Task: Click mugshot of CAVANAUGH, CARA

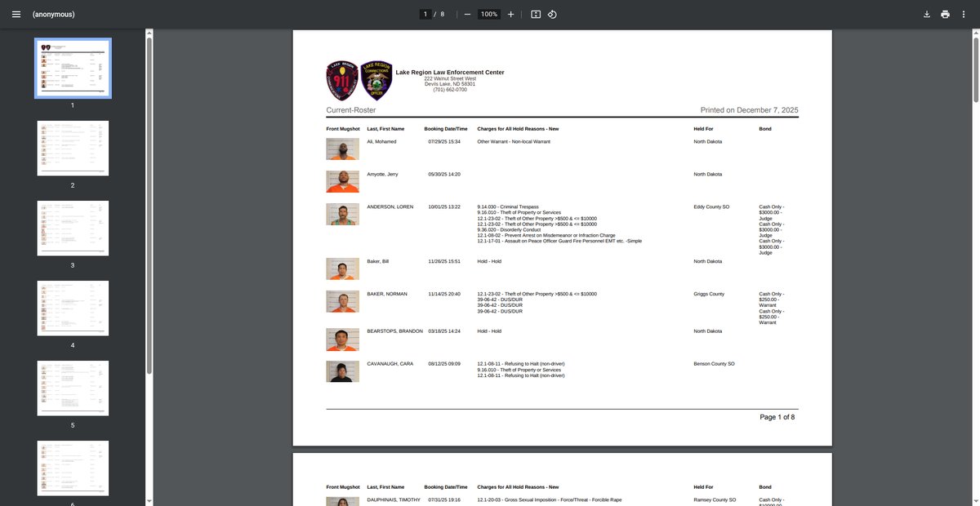Action: [343, 371]
